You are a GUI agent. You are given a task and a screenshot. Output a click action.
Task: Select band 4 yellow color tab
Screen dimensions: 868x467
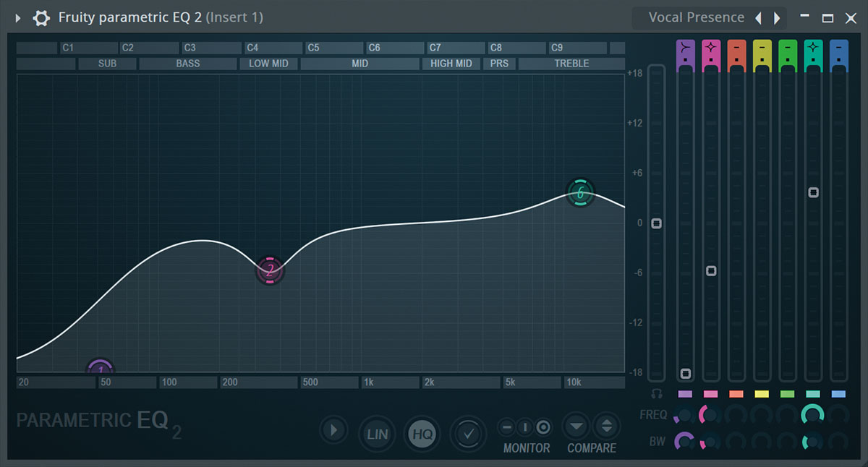click(x=762, y=394)
